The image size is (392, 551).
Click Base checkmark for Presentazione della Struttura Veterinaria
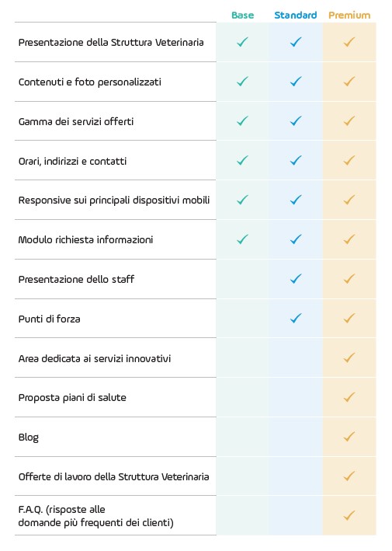coord(242,42)
